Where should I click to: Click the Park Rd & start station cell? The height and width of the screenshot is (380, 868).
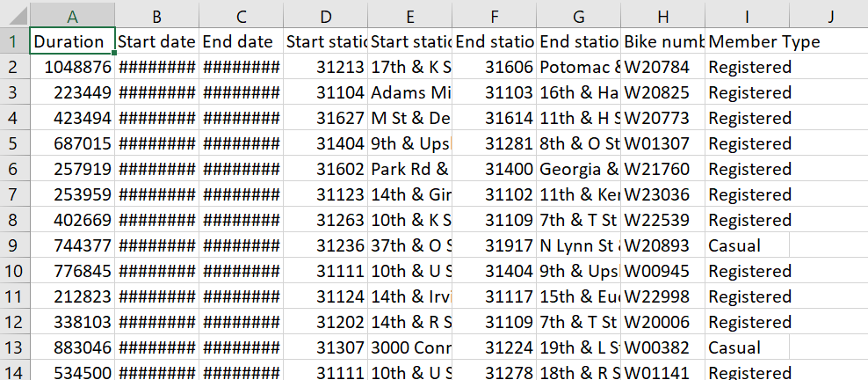click(410, 169)
